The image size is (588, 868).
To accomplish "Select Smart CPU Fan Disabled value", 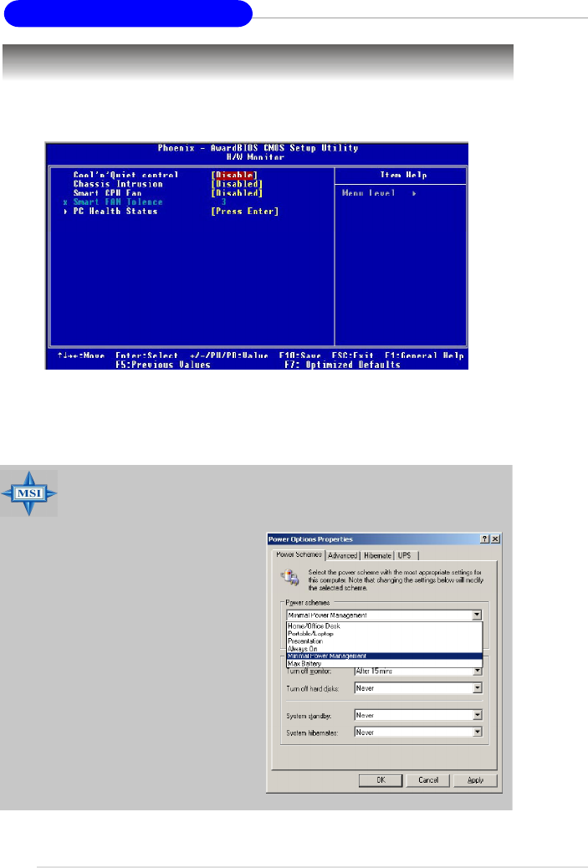I will coord(237,193).
